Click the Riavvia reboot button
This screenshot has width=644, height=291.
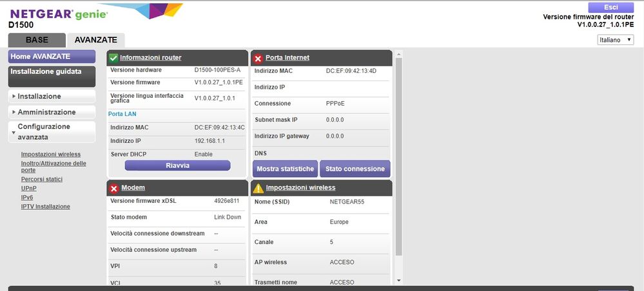click(x=177, y=165)
